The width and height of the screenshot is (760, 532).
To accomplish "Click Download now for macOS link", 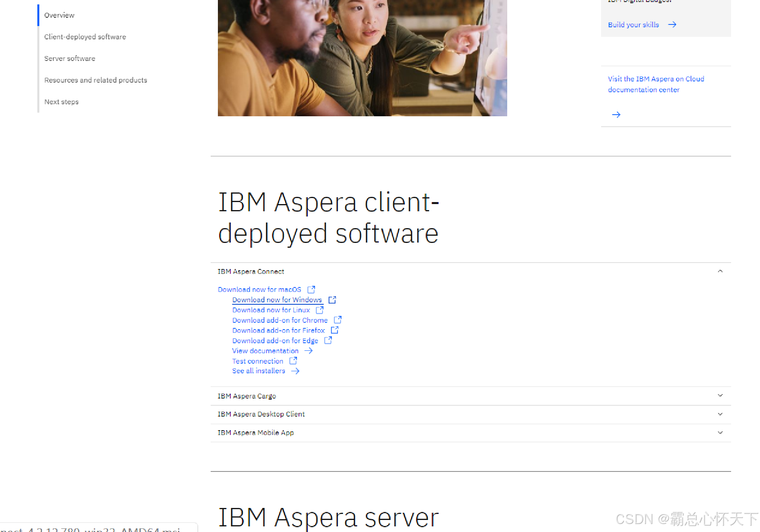I will [x=259, y=289].
